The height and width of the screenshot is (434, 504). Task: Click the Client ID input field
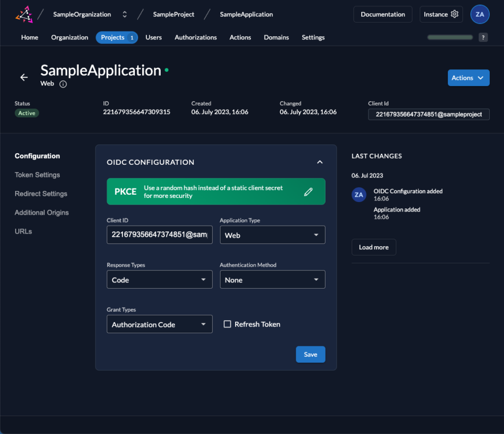tap(159, 235)
